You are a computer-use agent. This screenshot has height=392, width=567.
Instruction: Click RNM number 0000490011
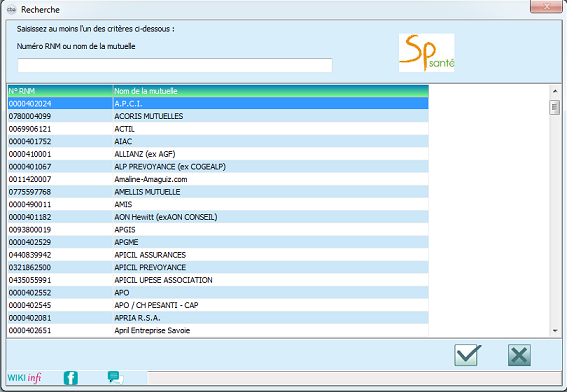click(30, 204)
